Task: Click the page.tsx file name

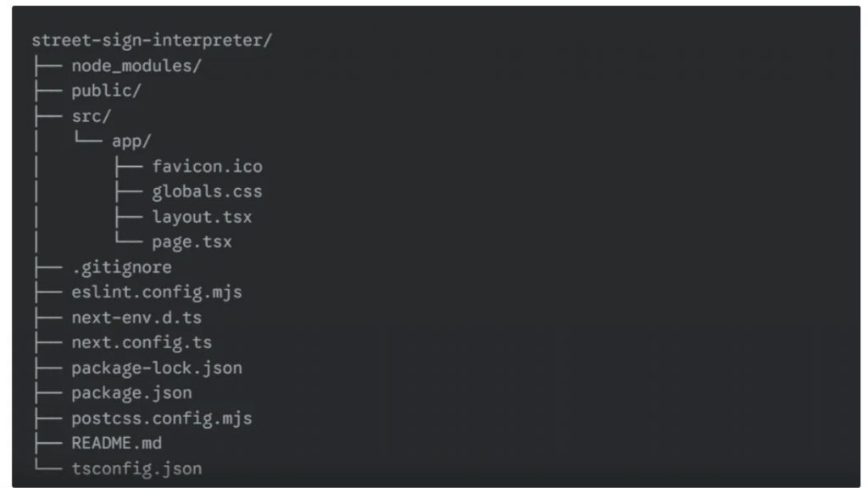Action: [192, 242]
